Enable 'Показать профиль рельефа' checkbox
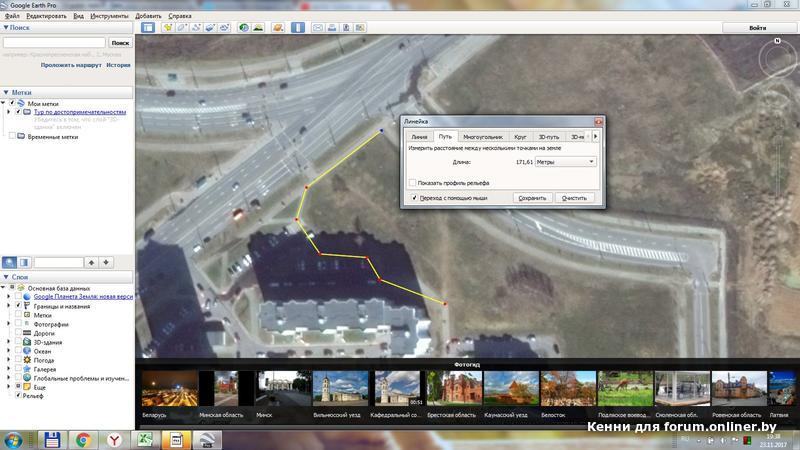 412,183
